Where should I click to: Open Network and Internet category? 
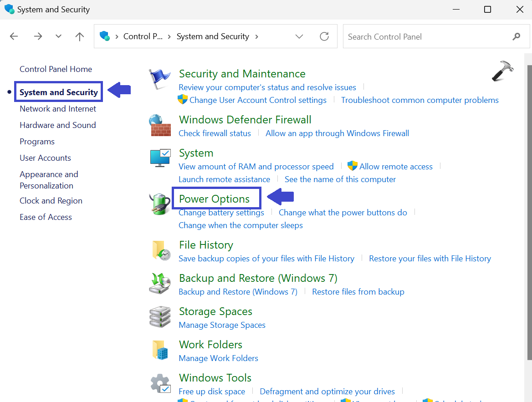coord(58,109)
